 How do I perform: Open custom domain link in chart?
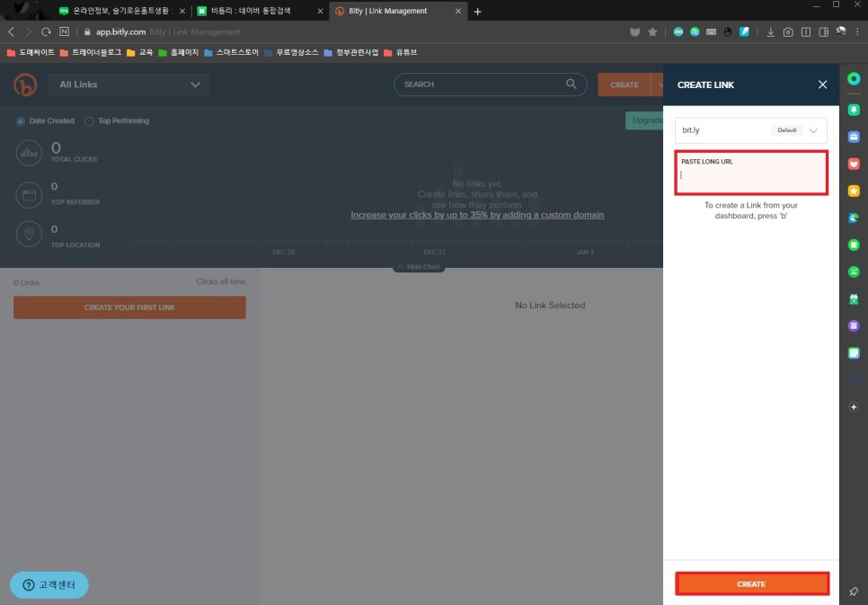tap(477, 215)
